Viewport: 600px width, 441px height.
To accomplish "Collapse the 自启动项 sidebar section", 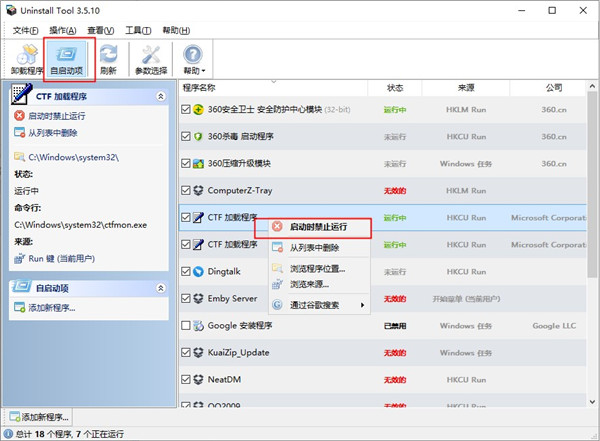I will (160, 288).
